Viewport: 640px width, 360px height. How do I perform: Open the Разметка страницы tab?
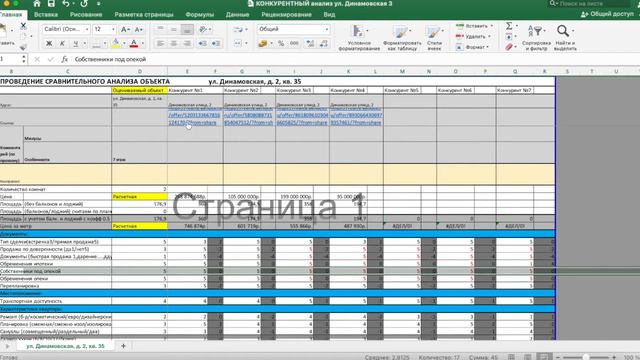click(144, 14)
